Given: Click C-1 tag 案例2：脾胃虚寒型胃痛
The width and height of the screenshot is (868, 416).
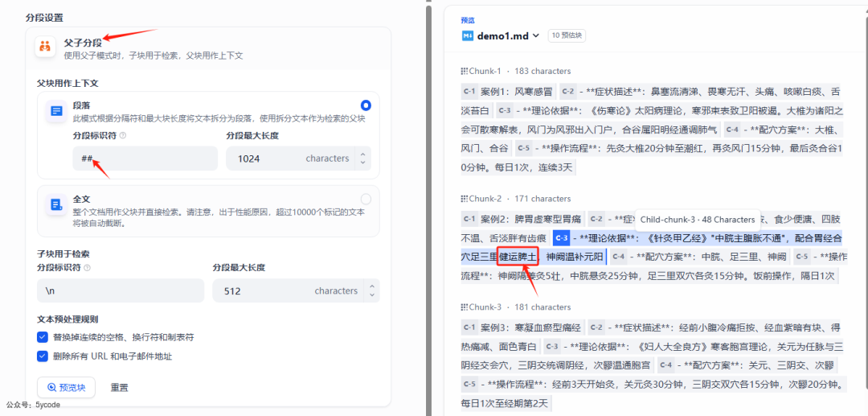Looking at the screenshot, I should tap(469, 219).
